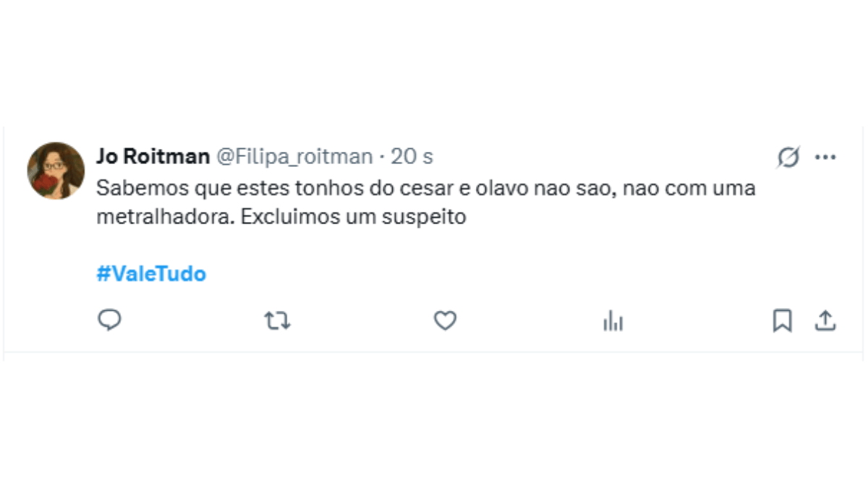View tweet analytics bar chart icon
The height and width of the screenshot is (488, 868).
(x=613, y=320)
